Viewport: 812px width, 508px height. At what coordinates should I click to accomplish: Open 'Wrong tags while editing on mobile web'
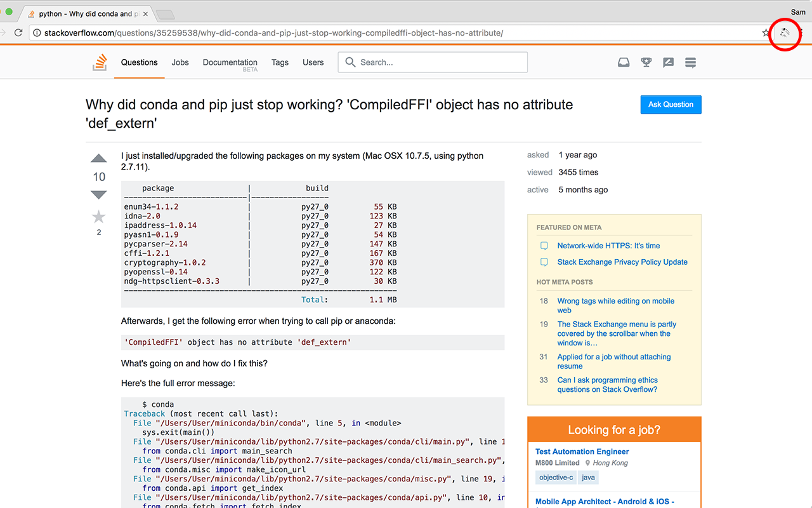point(616,306)
